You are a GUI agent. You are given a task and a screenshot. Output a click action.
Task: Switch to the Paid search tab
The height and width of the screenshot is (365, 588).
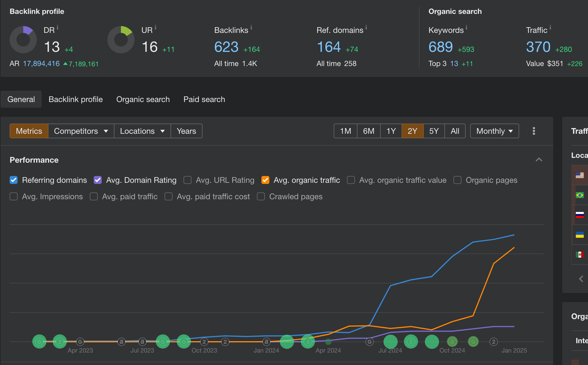coord(204,99)
